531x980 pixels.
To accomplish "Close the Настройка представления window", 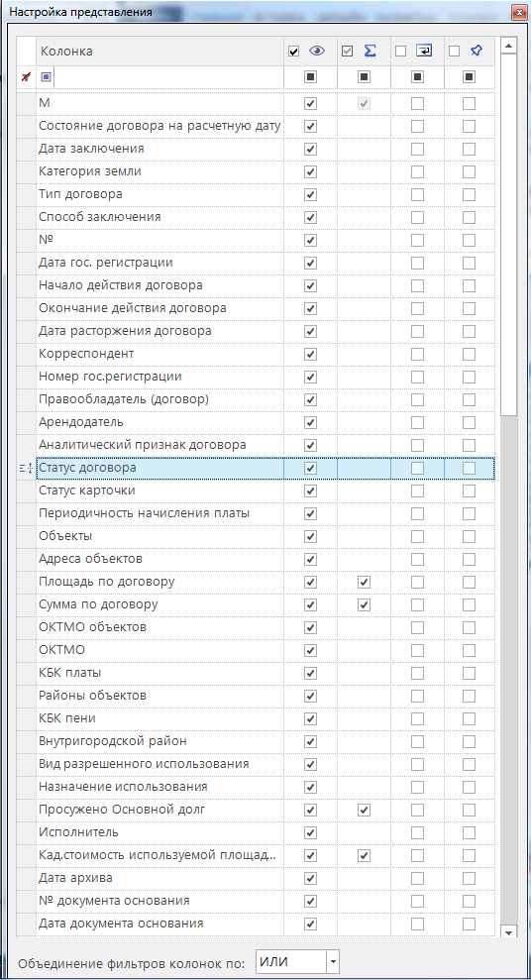I will (517, 11).
